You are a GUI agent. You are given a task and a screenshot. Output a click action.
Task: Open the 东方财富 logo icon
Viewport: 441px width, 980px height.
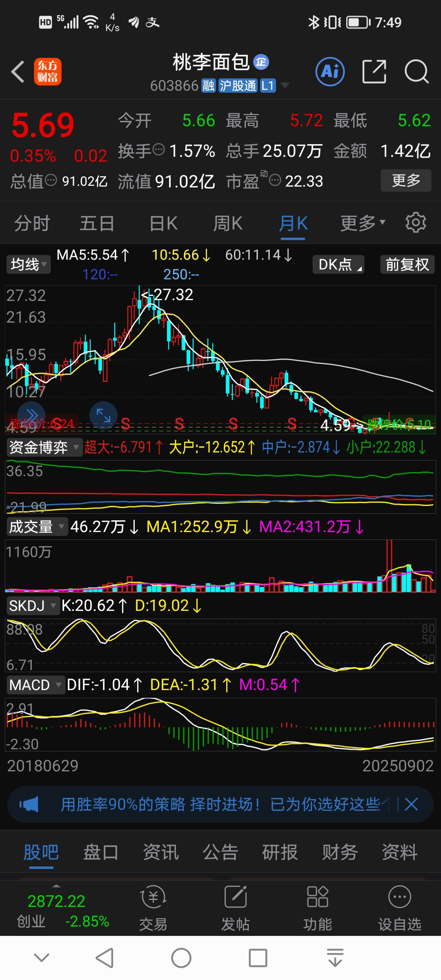point(47,71)
